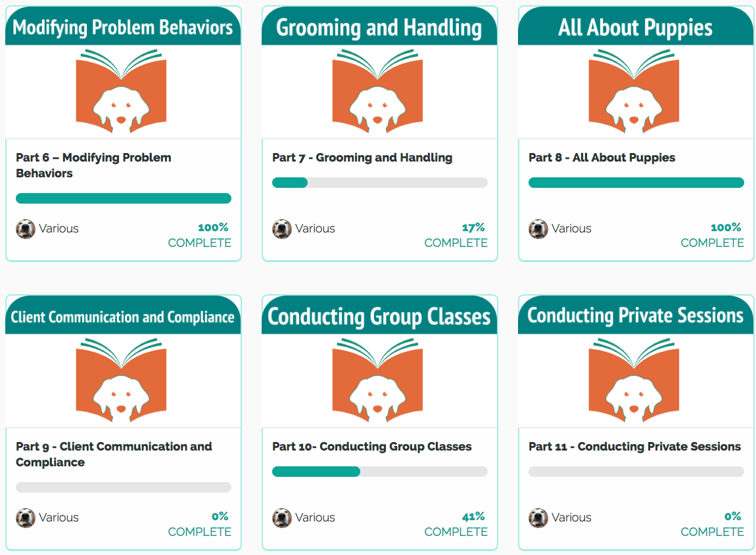Open the Part 6 – Modifying Problem Behaviors link
The width and height of the screenshot is (756, 555).
[x=93, y=166]
